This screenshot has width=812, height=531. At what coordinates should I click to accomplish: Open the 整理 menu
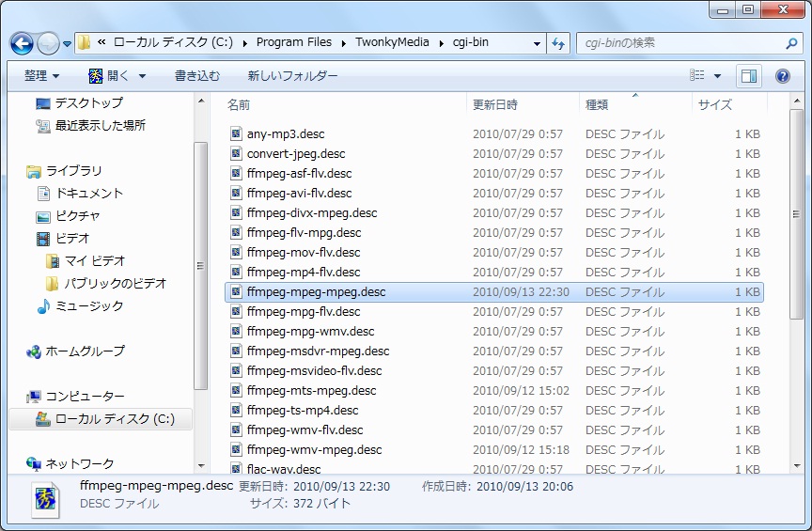[x=41, y=76]
